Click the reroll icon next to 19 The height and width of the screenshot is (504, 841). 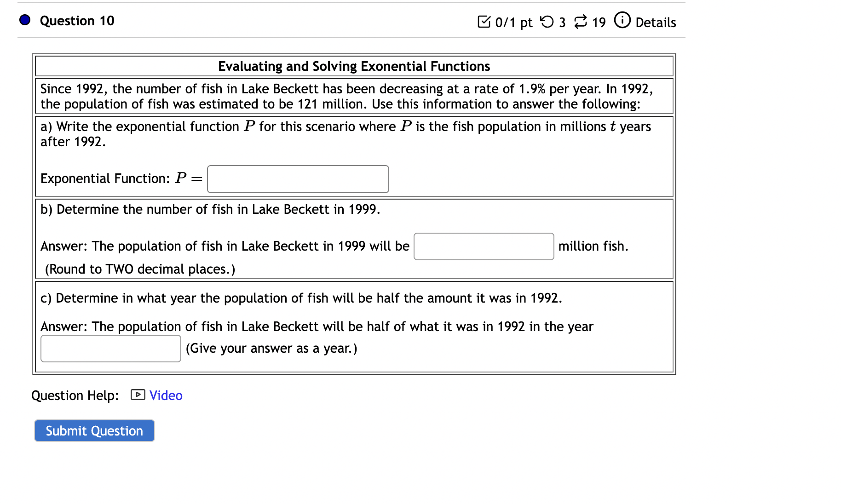(x=581, y=21)
